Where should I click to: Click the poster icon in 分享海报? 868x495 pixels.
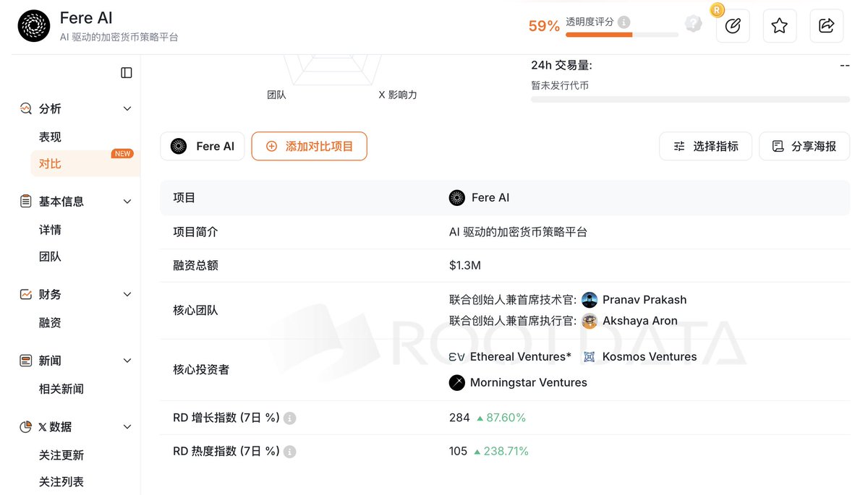click(x=778, y=146)
